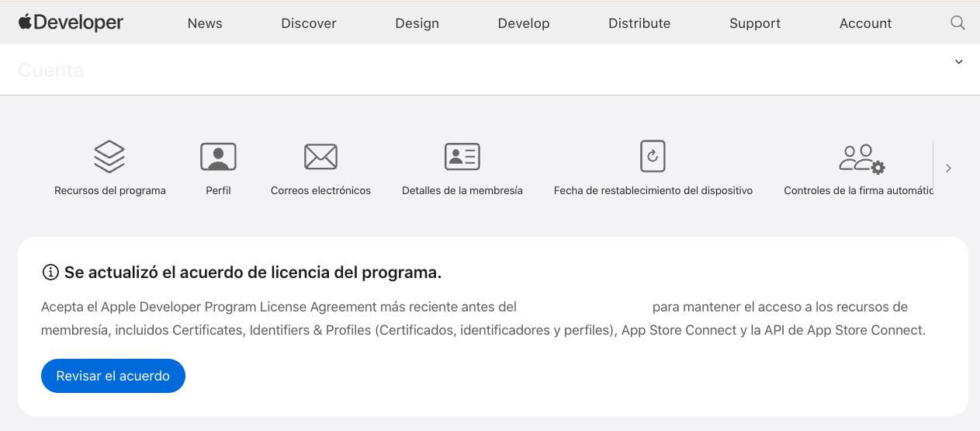This screenshot has height=431, width=980.
Task: Click the Perfil person icon
Action: [x=218, y=157]
